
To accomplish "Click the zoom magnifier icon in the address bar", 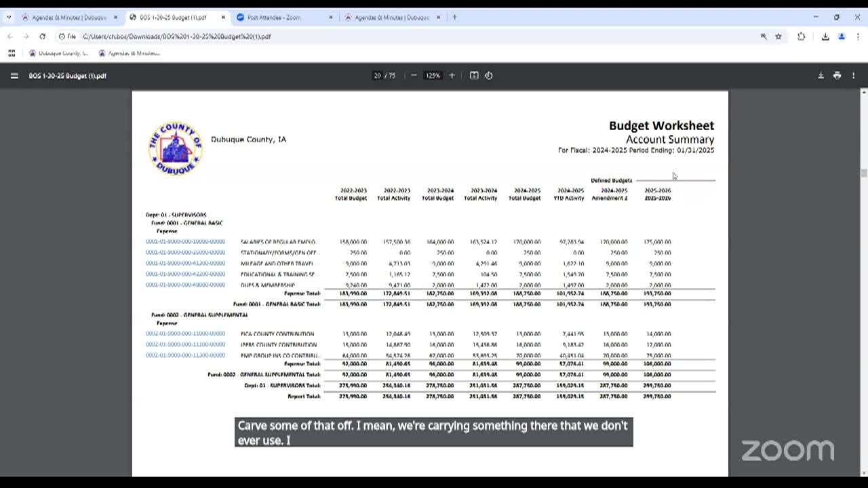I will (x=764, y=37).
